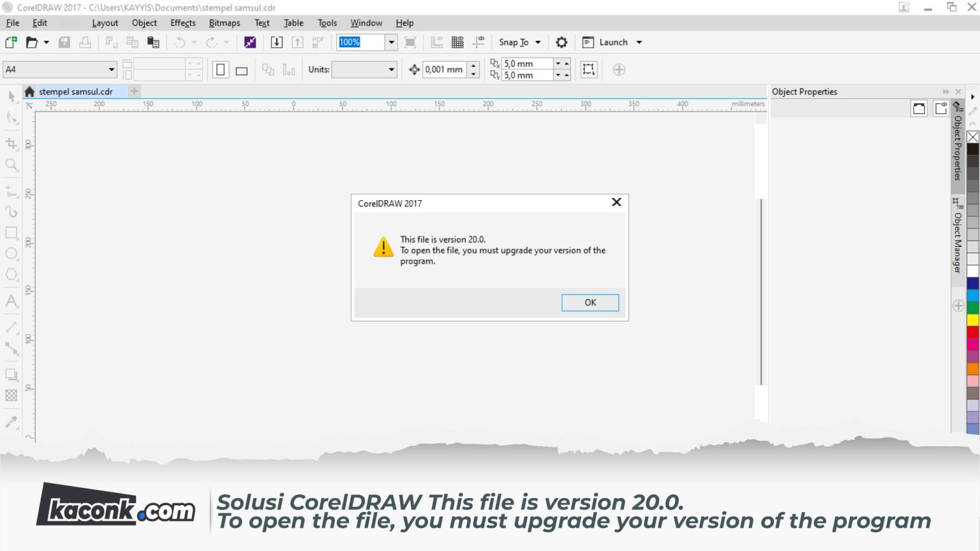Select portrait page orientation
The image size is (980, 551).
tap(220, 70)
